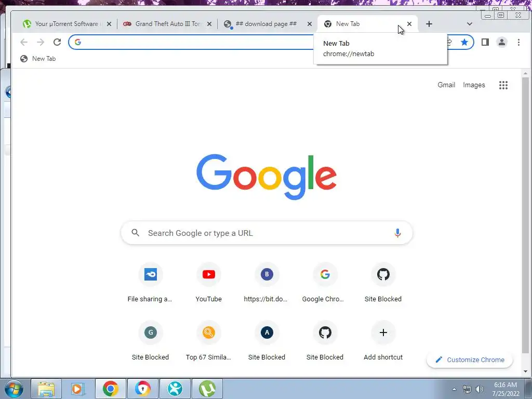Open Chrome from the taskbar
This screenshot has width=532, height=399.
111,389
